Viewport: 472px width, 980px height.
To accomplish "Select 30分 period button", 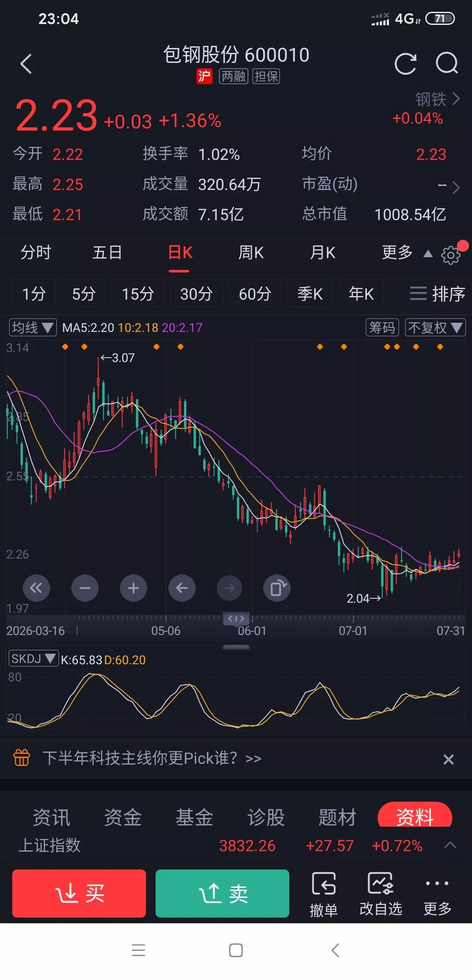I will (197, 293).
